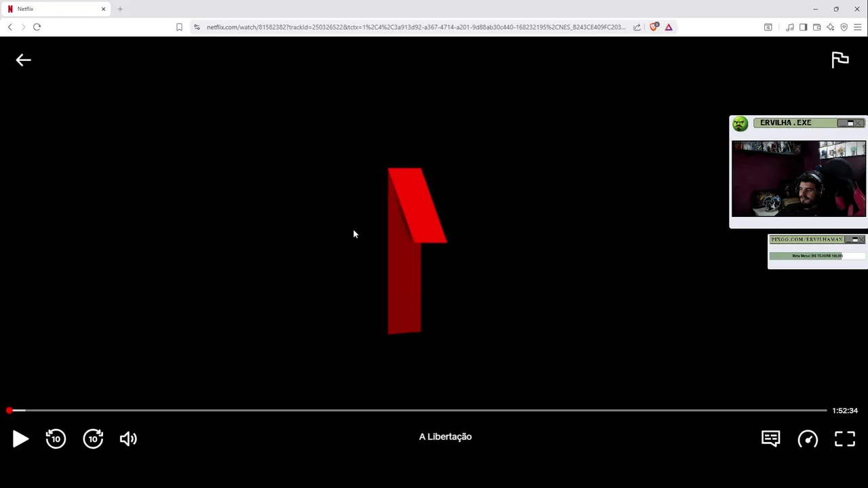Click the remaining time 1:52:34
Viewport: 868px width, 488px height.
tap(845, 410)
